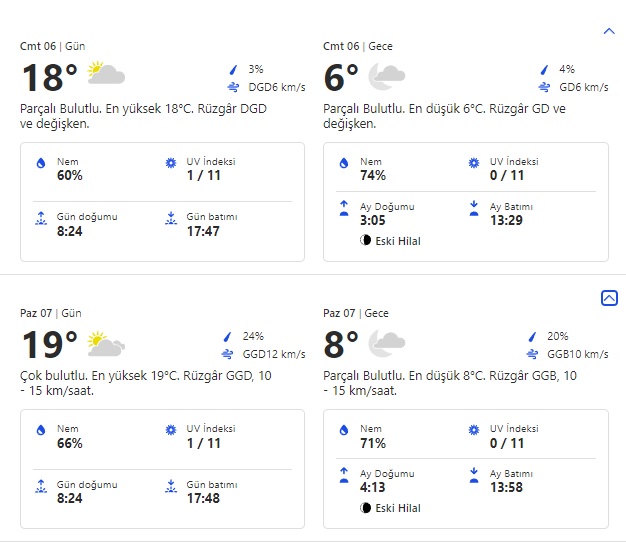Click the Paz 07 | Gece heading
This screenshot has width=626, height=542.
(356, 313)
